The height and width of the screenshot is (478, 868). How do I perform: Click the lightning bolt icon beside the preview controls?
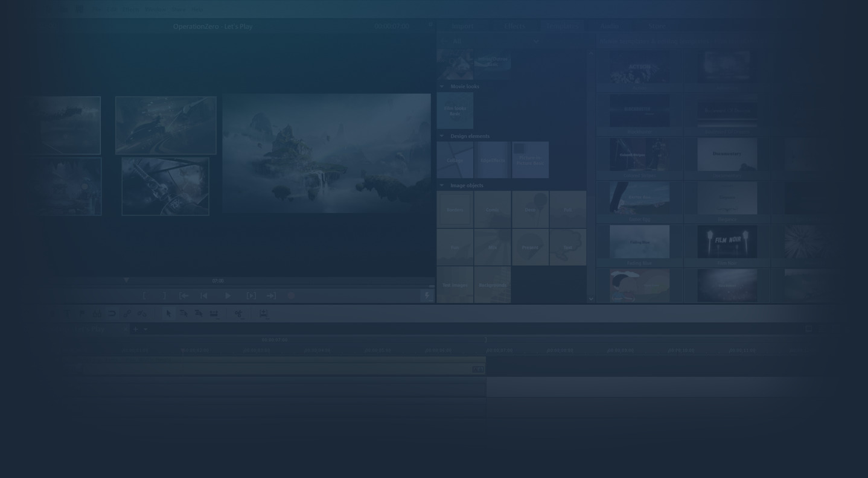click(x=427, y=296)
